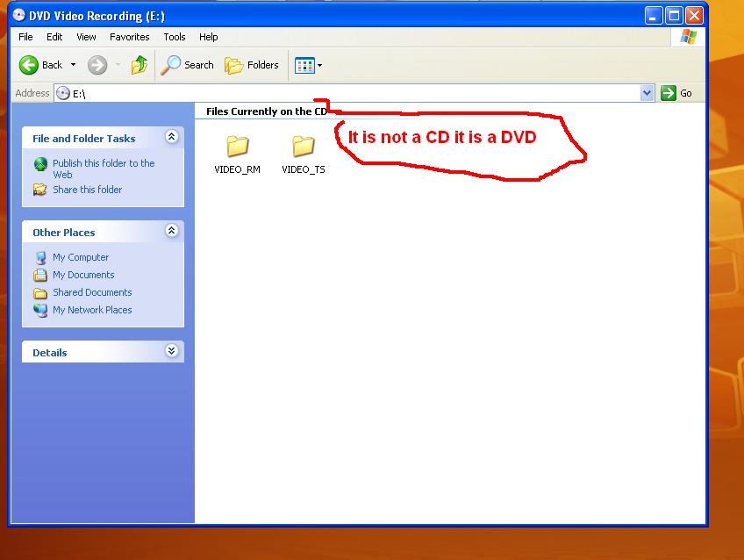Click the Search magnifier button
The image size is (744, 560).
[x=187, y=65]
